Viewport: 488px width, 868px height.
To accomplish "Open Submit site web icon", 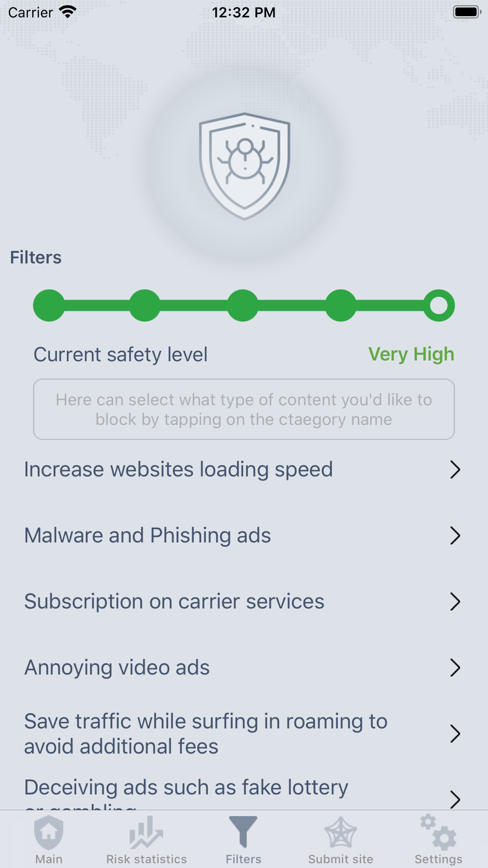I will (341, 832).
